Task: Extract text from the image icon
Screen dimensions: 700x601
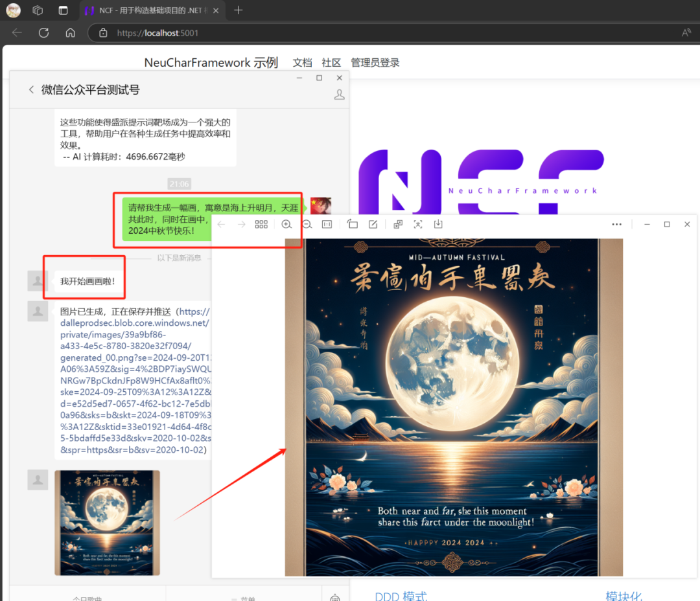Action: click(418, 224)
